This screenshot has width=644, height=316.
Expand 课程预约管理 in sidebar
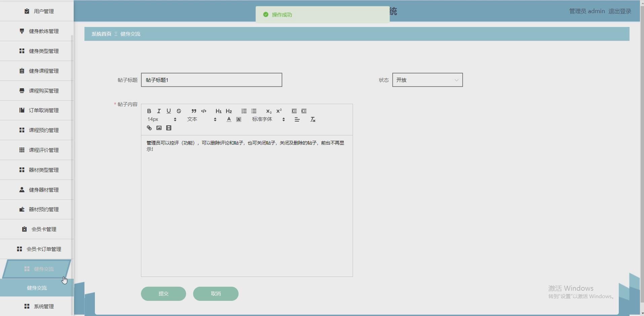37,130
